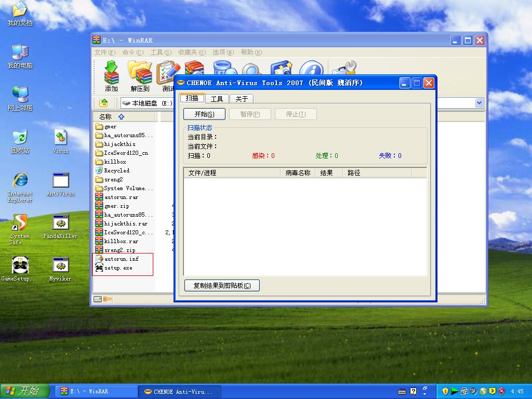Click the 停止(T) stop button
This screenshot has height=399, width=532.
tap(296, 114)
